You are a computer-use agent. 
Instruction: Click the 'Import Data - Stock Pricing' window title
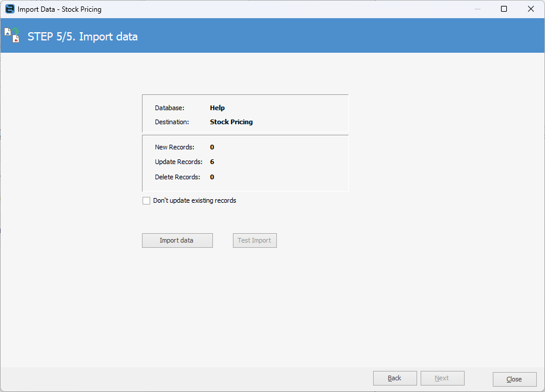(59, 9)
